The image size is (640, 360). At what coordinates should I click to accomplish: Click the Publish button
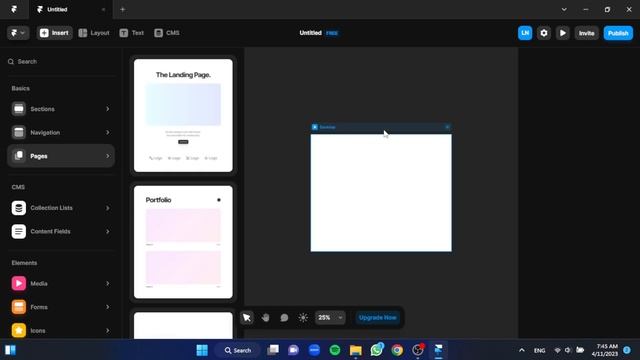pos(618,33)
